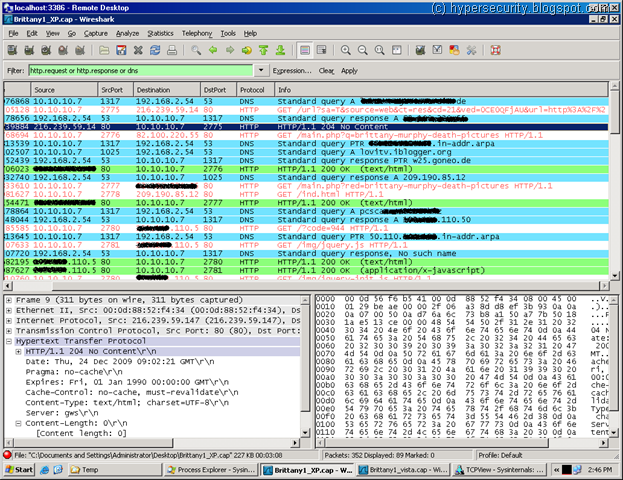
Task: Open the View menu
Action: point(52,33)
